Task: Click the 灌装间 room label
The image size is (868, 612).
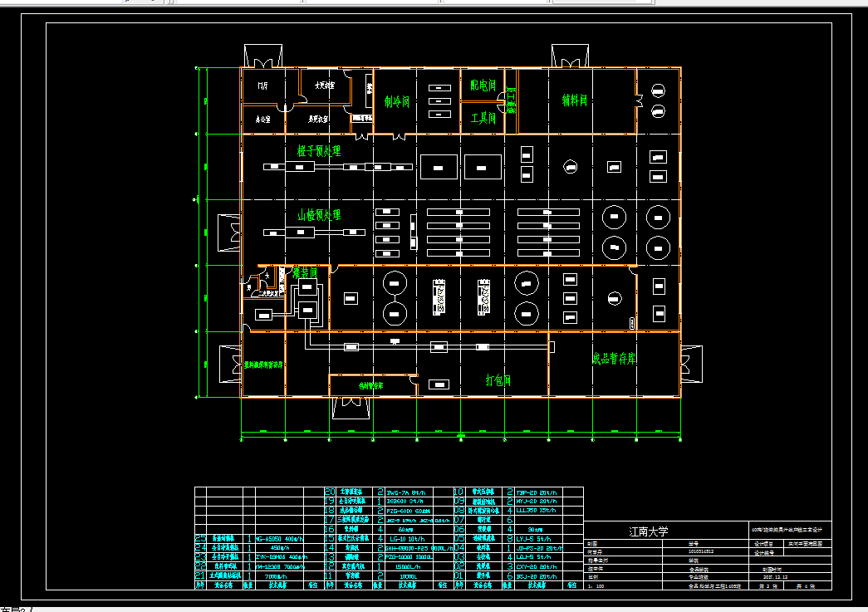Action: pyautogui.click(x=305, y=273)
